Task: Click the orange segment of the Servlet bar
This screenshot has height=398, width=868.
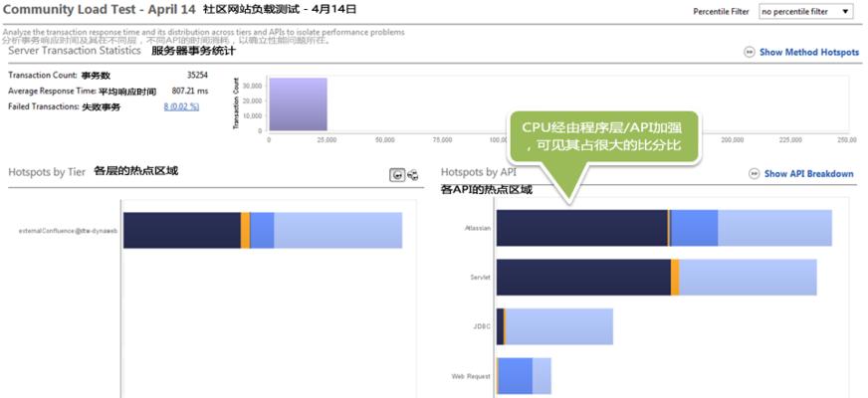Action: [675, 278]
